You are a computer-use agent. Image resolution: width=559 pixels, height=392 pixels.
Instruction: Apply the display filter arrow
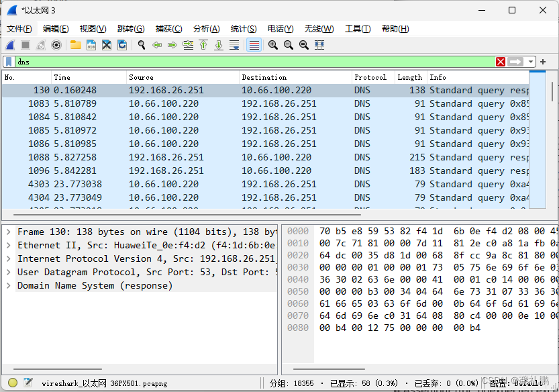pyautogui.click(x=515, y=62)
